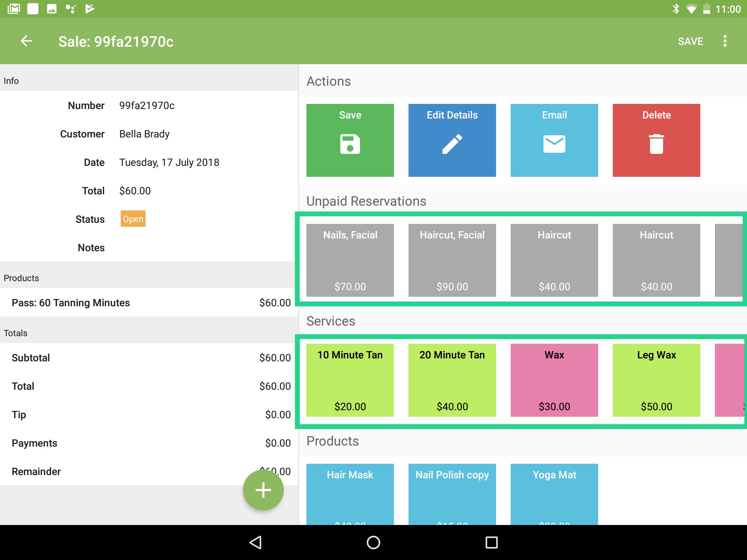
Task: Tap the back arrow in header
Action: click(x=26, y=41)
